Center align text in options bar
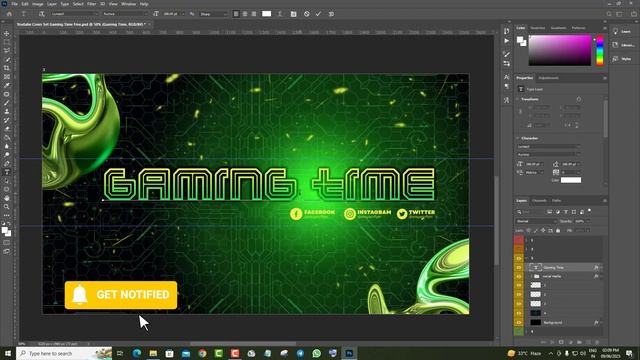The width and height of the screenshot is (640, 360). click(x=245, y=14)
